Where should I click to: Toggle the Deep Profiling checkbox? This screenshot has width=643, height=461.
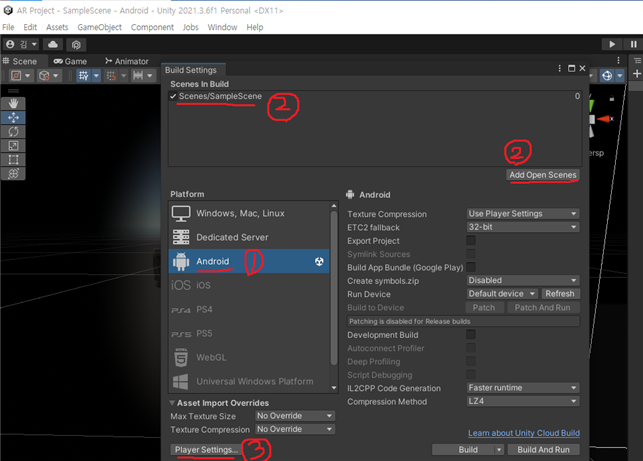(471, 361)
